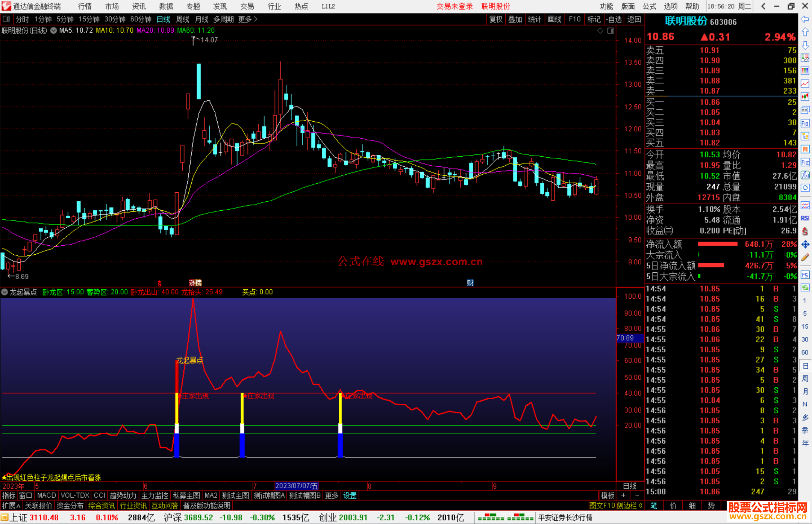Open 更多 indicators in the bottom tab row
The width and height of the screenshot is (812, 524).
tap(332, 495)
